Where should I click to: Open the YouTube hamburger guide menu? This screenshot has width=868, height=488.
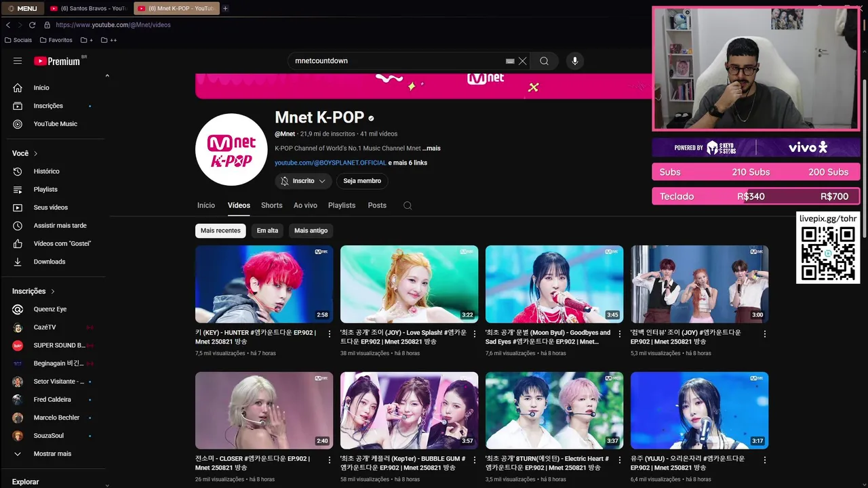pyautogui.click(x=18, y=61)
